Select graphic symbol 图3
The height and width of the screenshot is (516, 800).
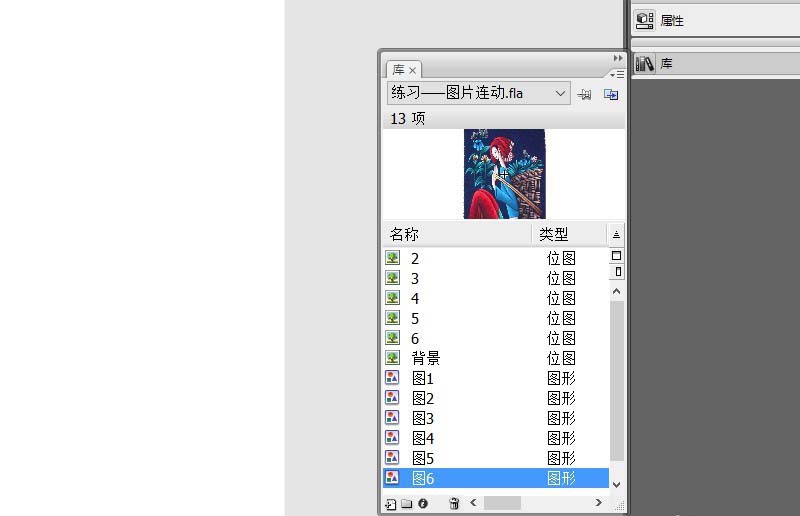pos(495,419)
